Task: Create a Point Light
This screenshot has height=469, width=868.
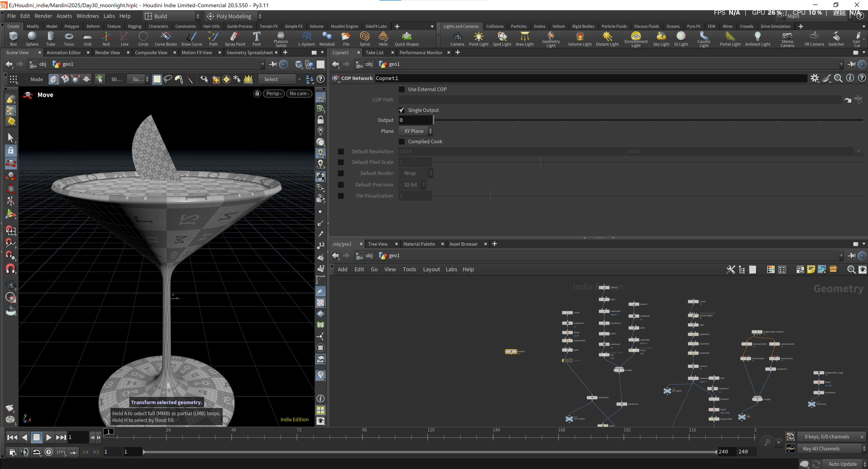Action: click(x=479, y=39)
